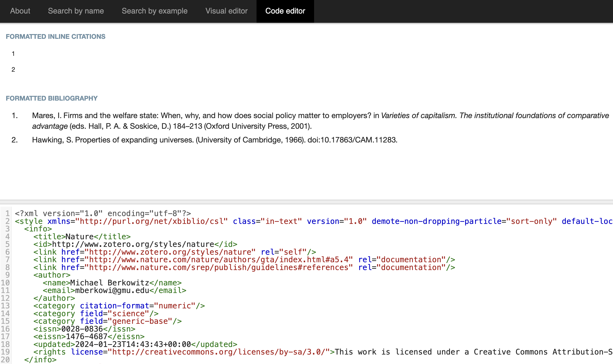613x364 pixels.
Task: Click the closing author tag line
Action: tap(54, 298)
